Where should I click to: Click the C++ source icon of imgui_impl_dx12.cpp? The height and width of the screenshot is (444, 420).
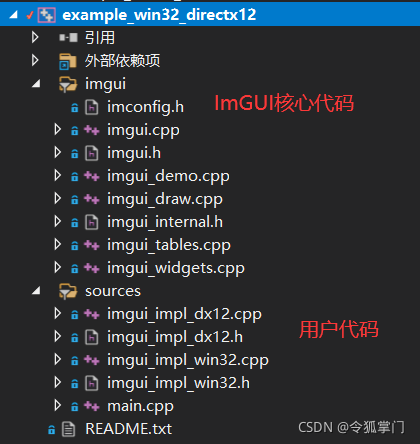coord(92,314)
